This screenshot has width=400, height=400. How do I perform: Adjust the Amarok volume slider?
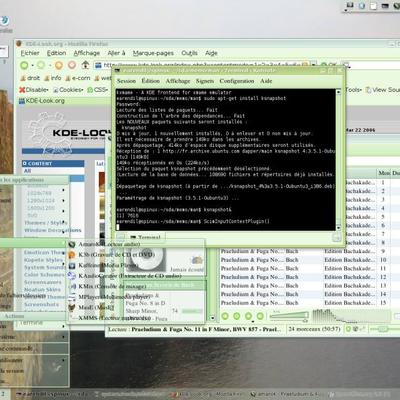click(x=289, y=315)
